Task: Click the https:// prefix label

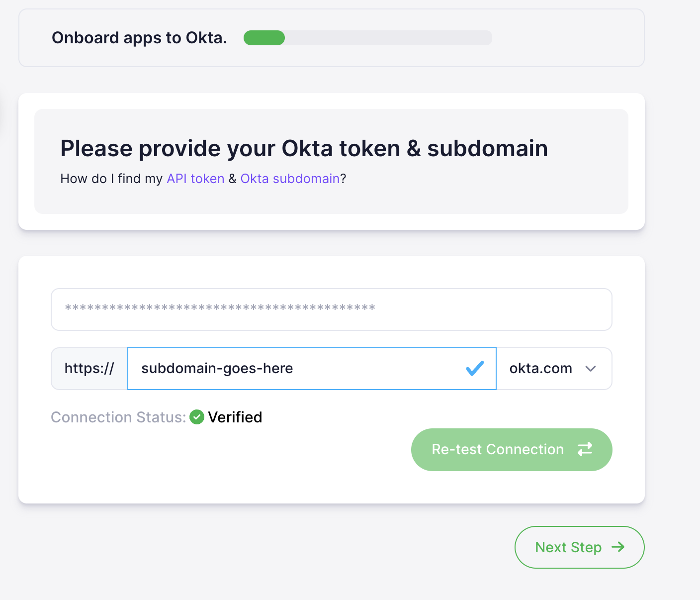Action: click(x=89, y=369)
